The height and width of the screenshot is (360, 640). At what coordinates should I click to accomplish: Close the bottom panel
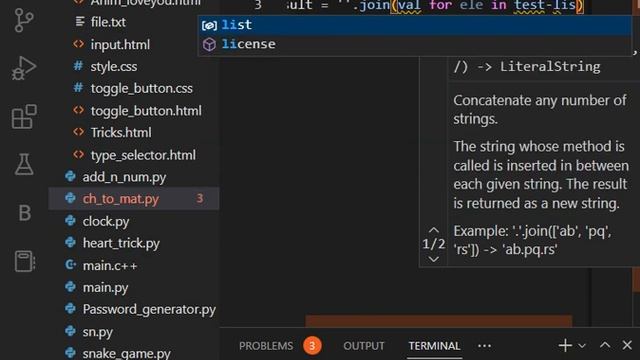pos(627,345)
